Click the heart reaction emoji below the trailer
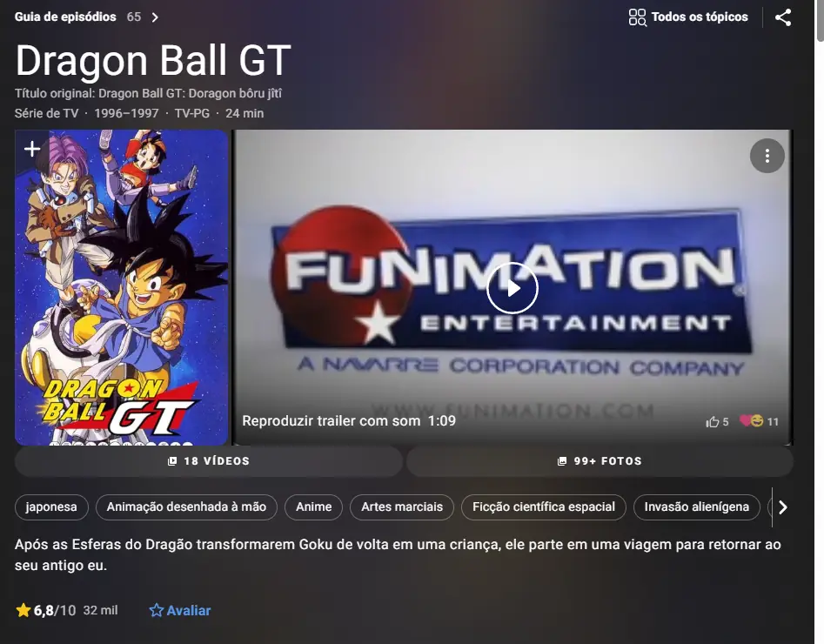Screen dimensions: 824x644 (746, 420)
